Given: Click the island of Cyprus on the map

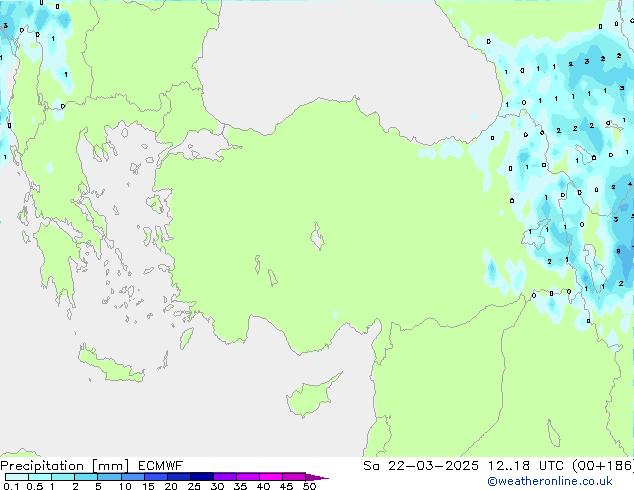Looking at the screenshot, I should (309, 398).
